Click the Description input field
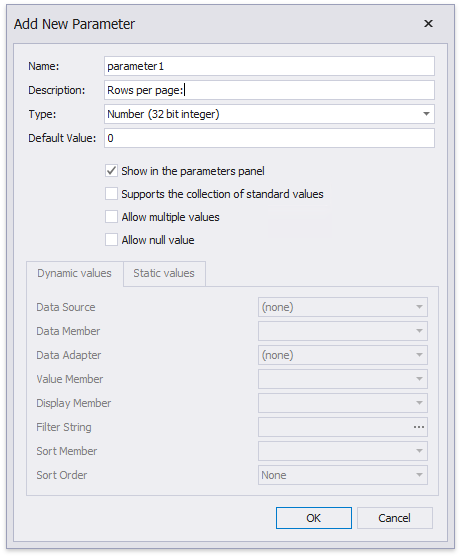461x557 pixels. point(269,90)
